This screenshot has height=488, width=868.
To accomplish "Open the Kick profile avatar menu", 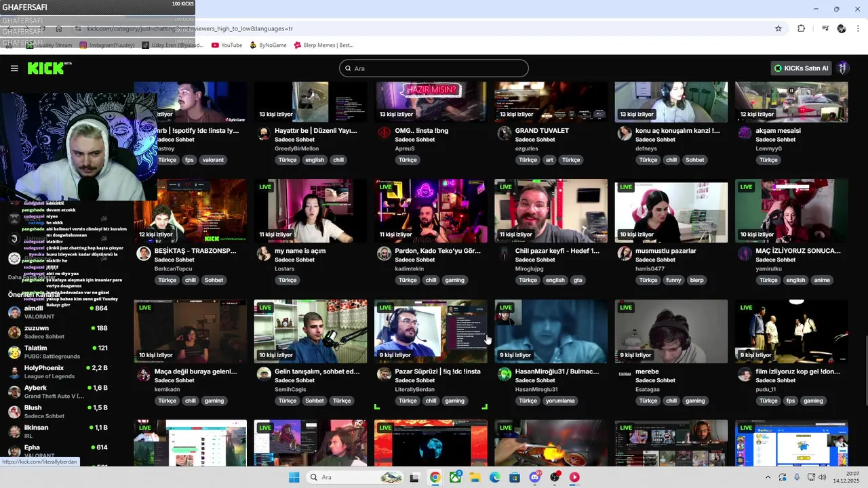I will pyautogui.click(x=843, y=68).
